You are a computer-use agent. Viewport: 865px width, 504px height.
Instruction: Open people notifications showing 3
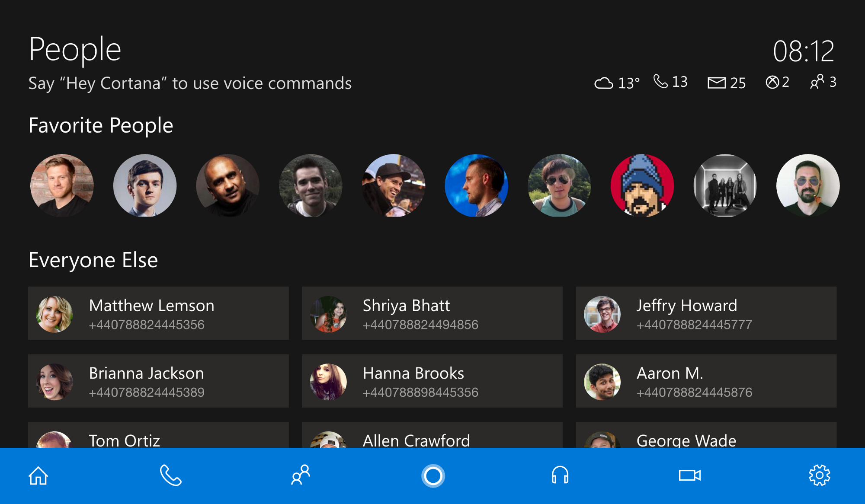pyautogui.click(x=823, y=82)
